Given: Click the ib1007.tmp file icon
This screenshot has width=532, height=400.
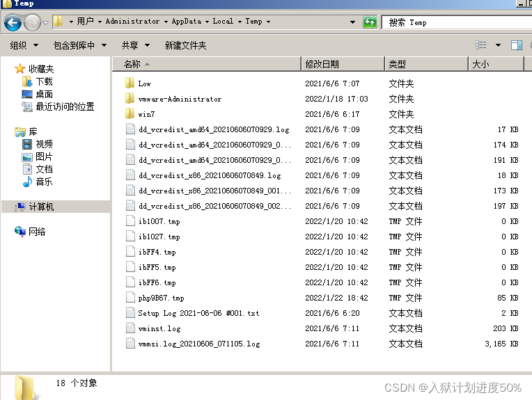Looking at the screenshot, I should pos(130,221).
